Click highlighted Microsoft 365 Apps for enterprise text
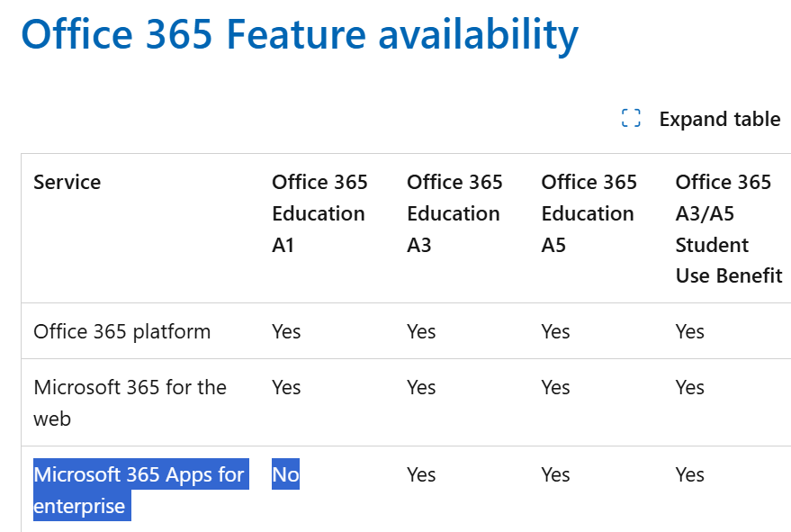791x532 pixels. [x=139, y=490]
